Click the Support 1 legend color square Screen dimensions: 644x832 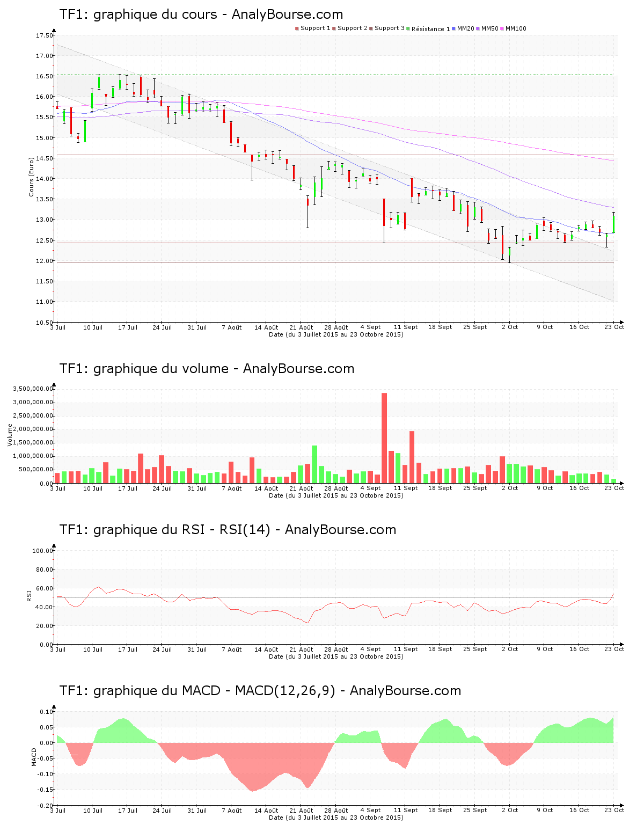[297, 28]
